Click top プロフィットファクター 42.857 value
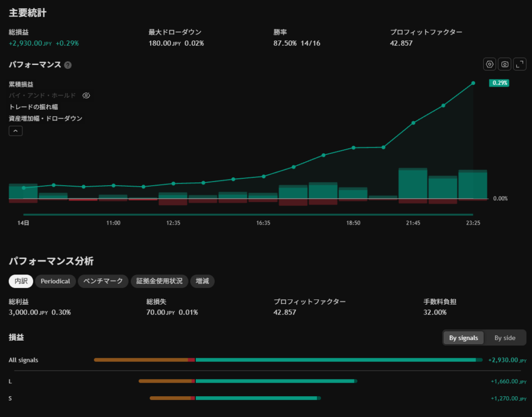 [x=401, y=44]
